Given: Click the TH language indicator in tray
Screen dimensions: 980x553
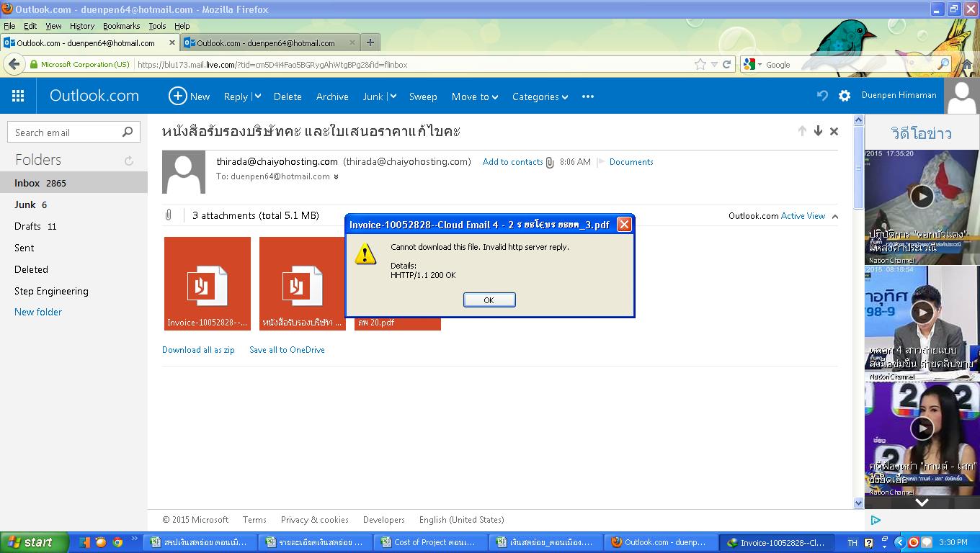Looking at the screenshot, I should click(x=852, y=542).
